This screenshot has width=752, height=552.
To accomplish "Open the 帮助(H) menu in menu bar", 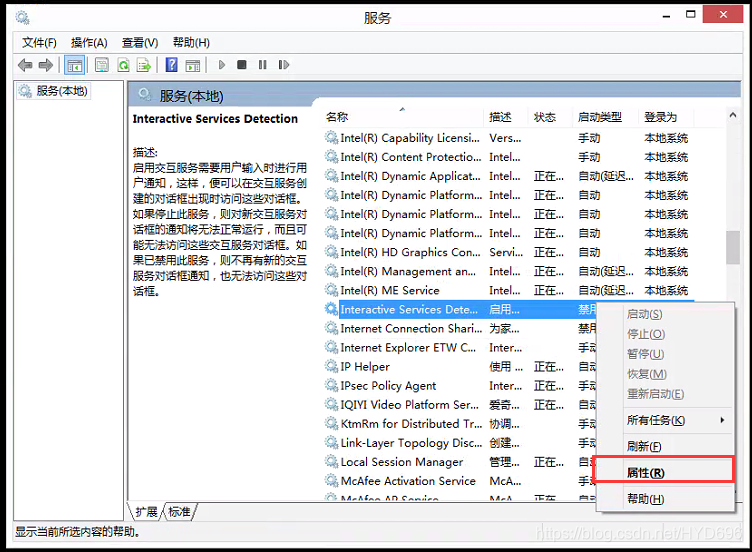I will point(191,43).
